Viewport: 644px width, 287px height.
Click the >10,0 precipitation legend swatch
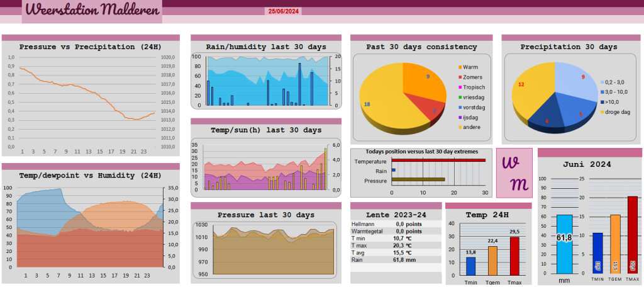coord(602,102)
